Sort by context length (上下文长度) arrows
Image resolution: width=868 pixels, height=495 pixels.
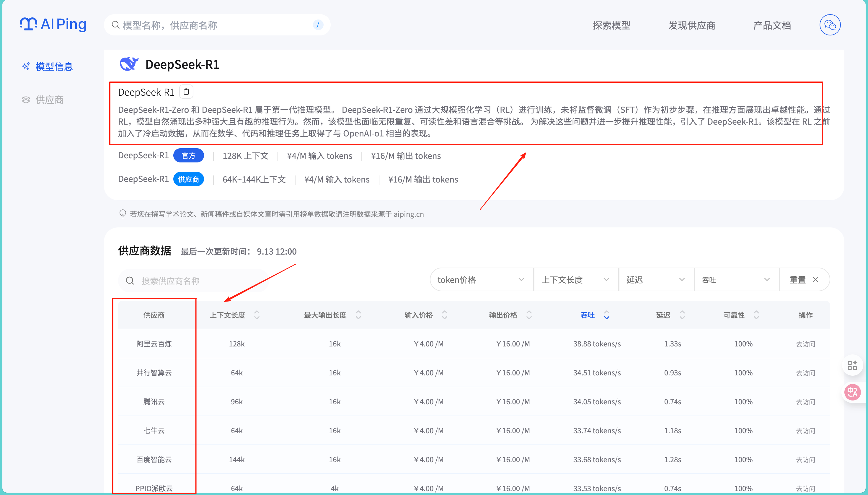pyautogui.click(x=257, y=315)
